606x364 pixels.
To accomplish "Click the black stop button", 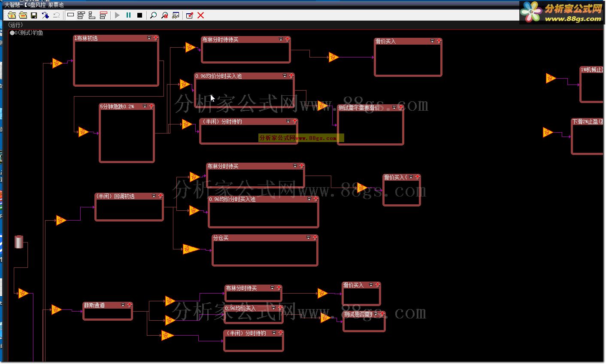I will pyautogui.click(x=139, y=15).
